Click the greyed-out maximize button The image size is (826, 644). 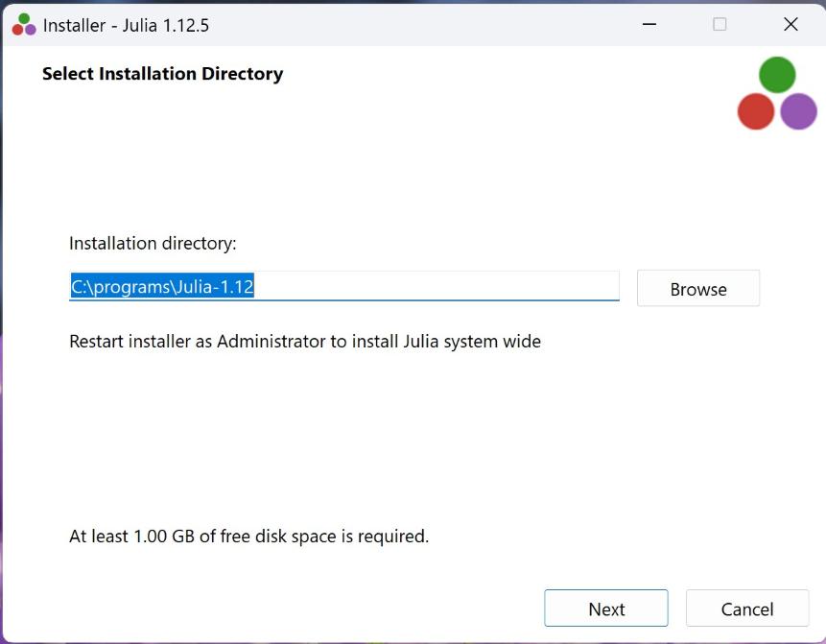coord(720,25)
